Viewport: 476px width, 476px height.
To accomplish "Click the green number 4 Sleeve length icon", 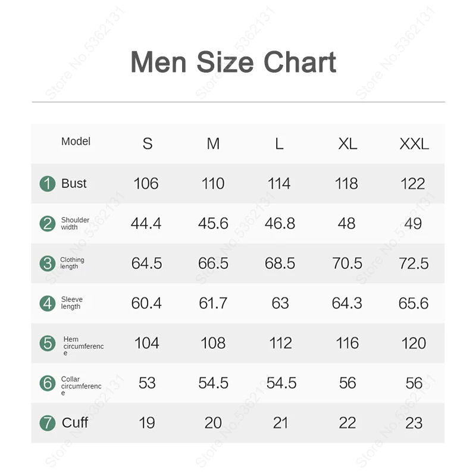I will pyautogui.click(x=48, y=303).
